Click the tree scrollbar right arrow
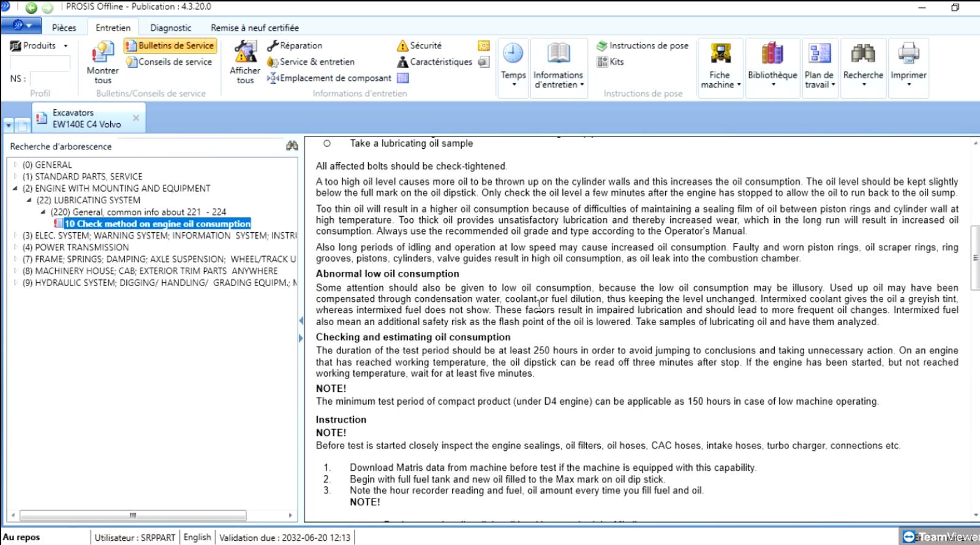Screen dimensions: 980x545 pyautogui.click(x=290, y=515)
